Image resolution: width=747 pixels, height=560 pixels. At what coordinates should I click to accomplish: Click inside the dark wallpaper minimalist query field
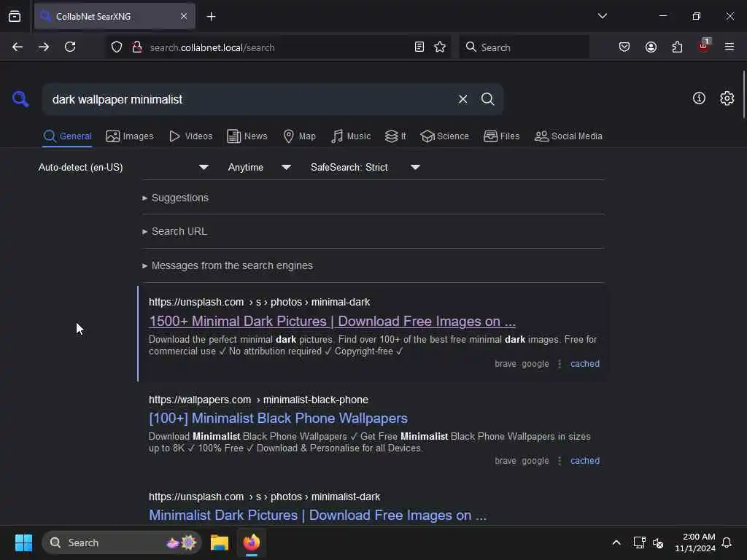tap(248, 99)
